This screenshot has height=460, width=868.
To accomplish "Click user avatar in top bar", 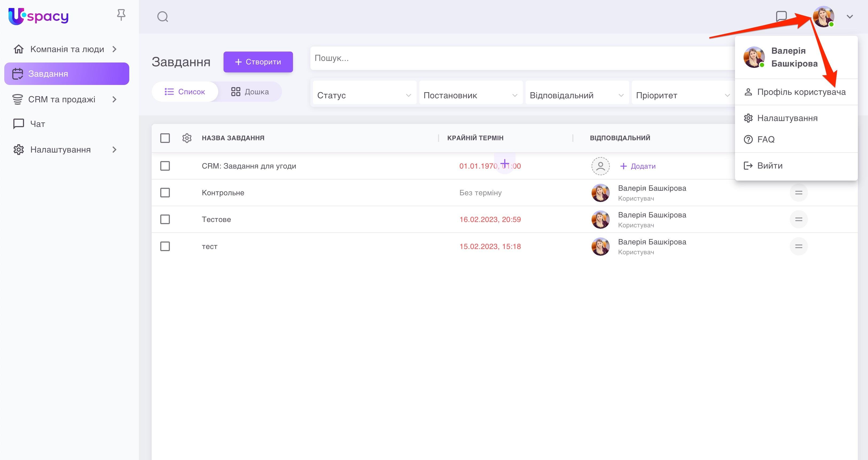I will [x=823, y=16].
